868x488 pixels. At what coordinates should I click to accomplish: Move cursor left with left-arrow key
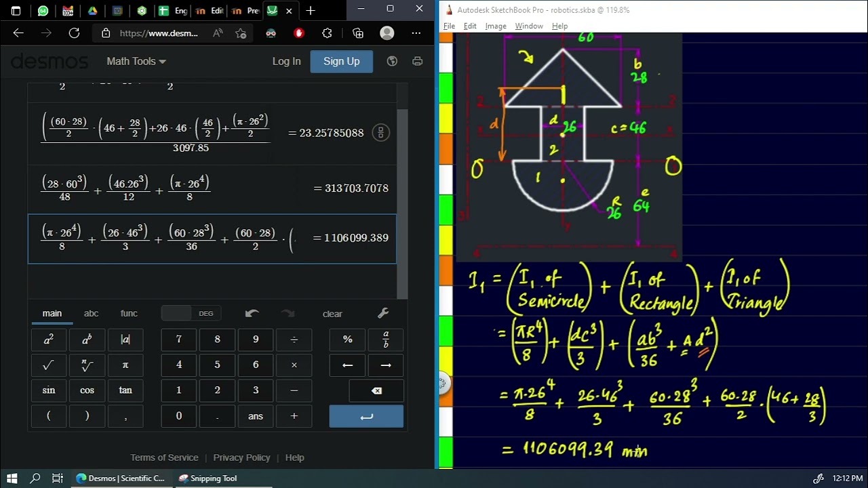pos(347,365)
